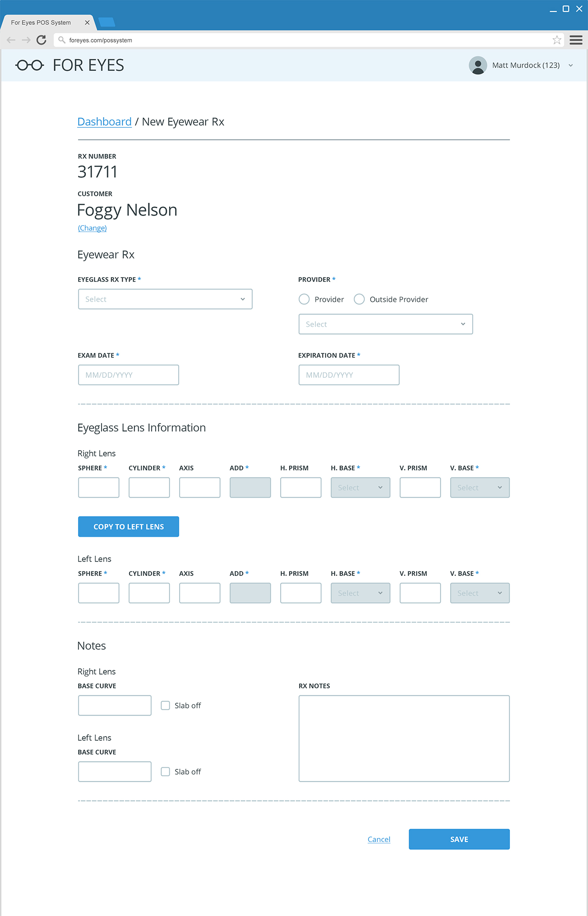Viewport: 588px width, 916px height.
Task: Open the browser hamburger menu
Action: click(x=576, y=40)
